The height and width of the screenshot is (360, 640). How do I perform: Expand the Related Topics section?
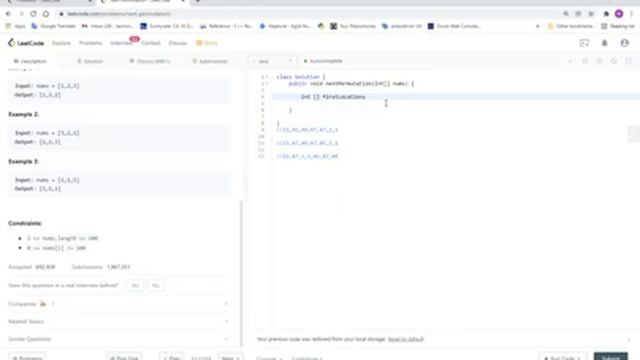tap(118, 322)
